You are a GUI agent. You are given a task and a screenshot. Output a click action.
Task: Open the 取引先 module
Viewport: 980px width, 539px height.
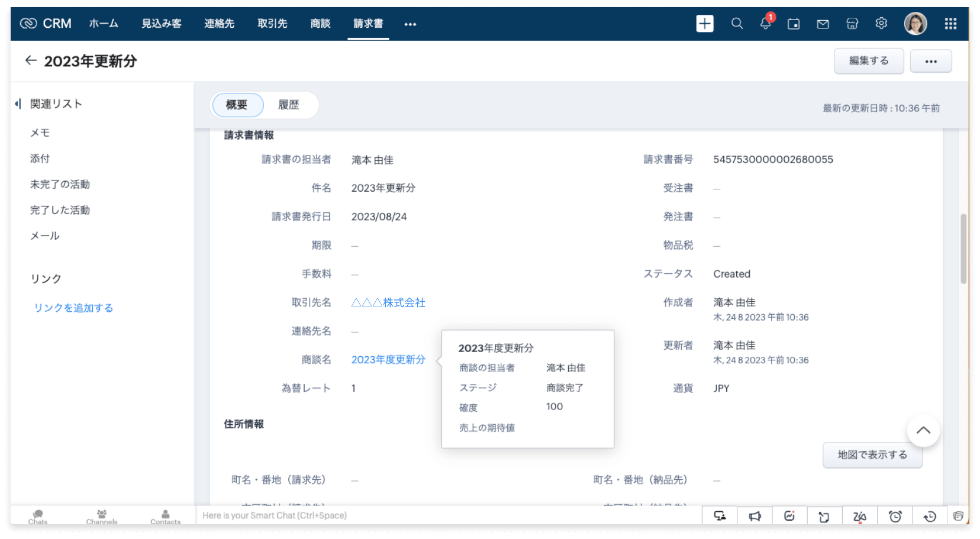pos(272,24)
